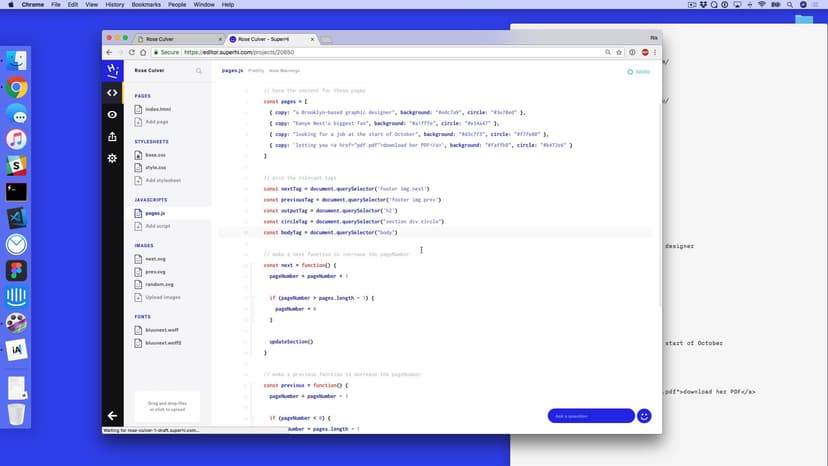
Task: Open index.html in the file list
Action: click(x=157, y=109)
